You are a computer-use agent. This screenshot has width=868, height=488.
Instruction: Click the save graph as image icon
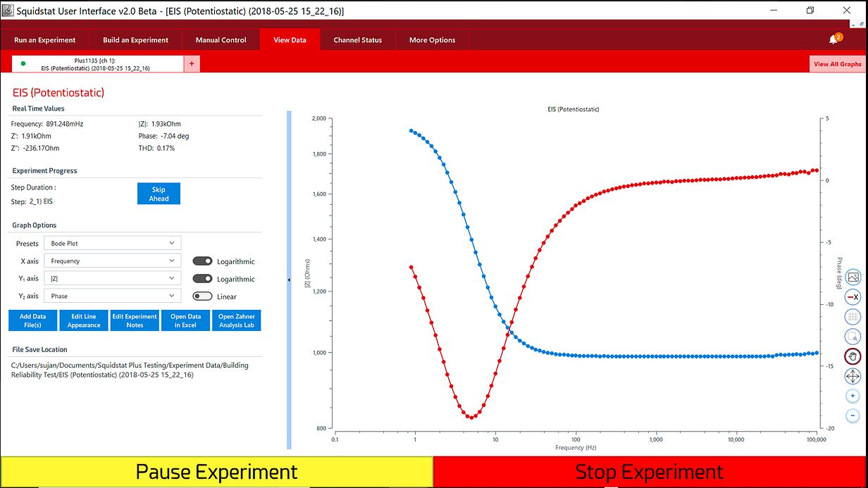852,277
